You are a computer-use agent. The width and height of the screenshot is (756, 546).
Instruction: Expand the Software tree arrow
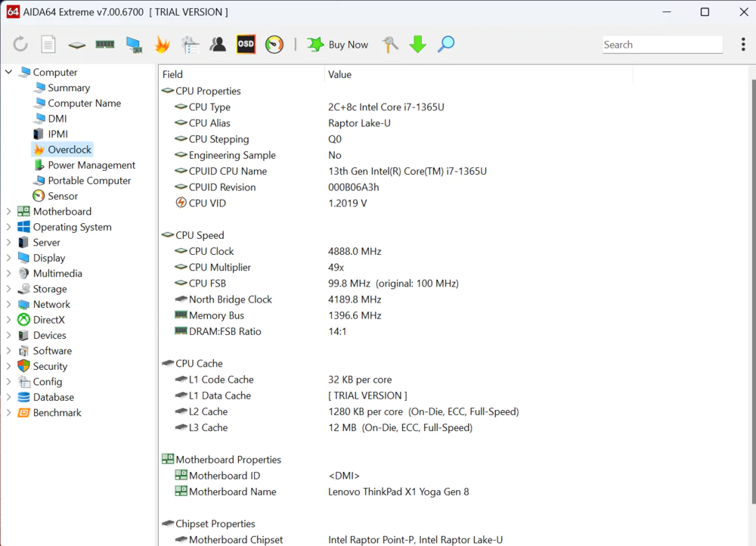8,350
